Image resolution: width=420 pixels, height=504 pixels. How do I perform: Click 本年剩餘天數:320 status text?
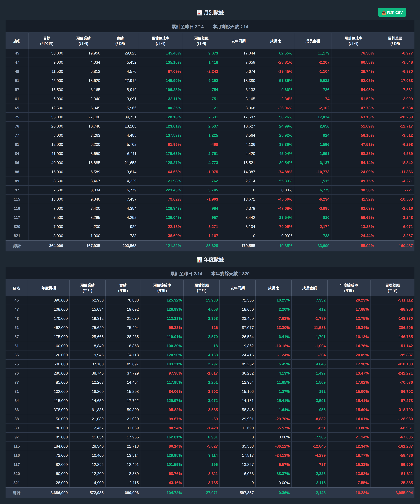pos(230,274)
